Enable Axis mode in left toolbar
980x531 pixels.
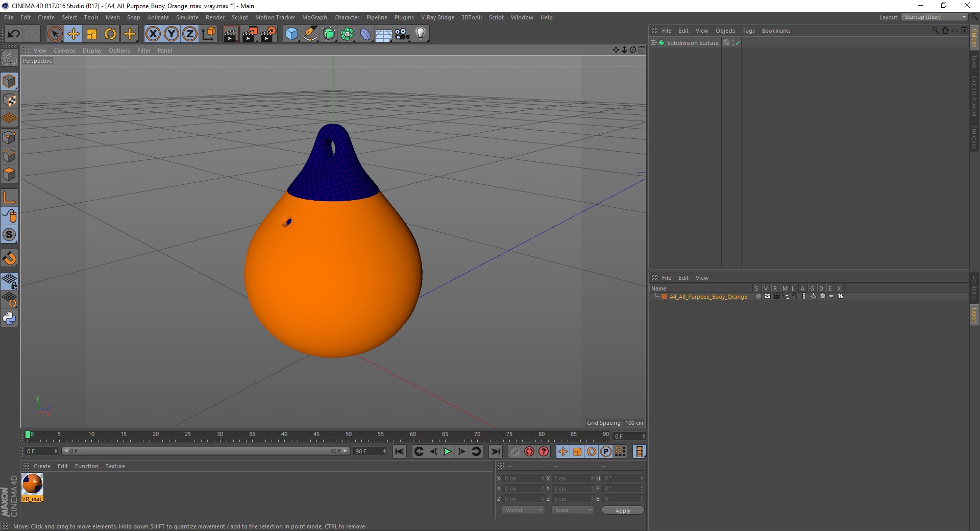[9, 198]
